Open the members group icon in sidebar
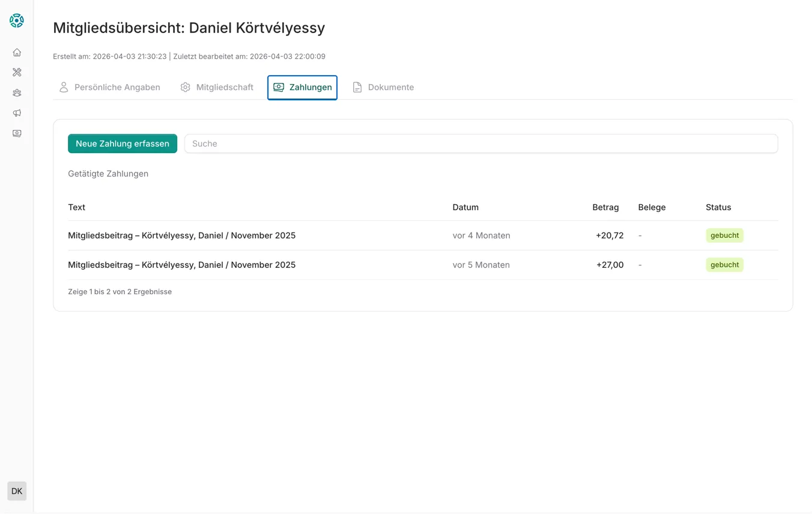812x514 pixels. tap(17, 93)
